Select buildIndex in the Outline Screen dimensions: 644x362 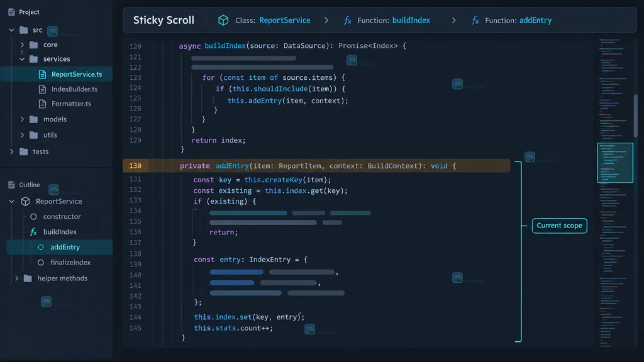60,233
